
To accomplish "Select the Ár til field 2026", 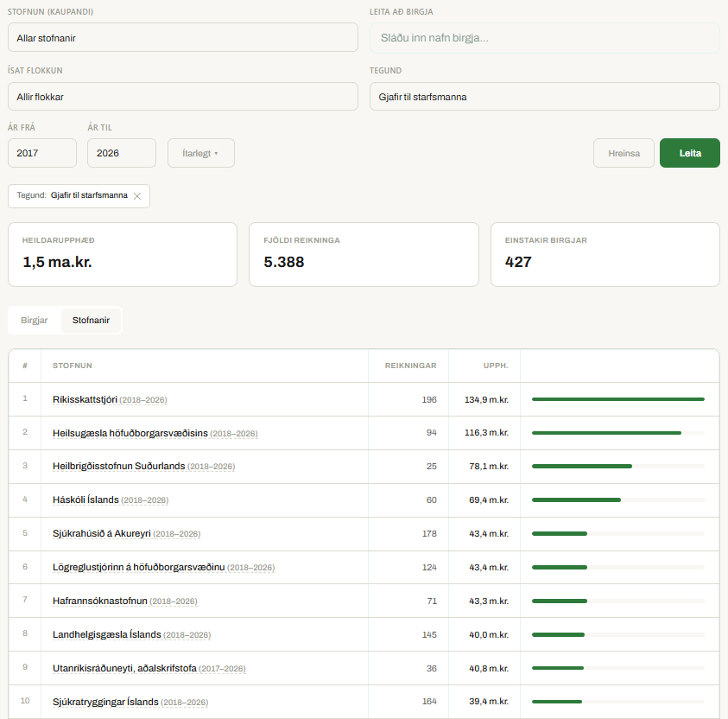I will [x=122, y=153].
